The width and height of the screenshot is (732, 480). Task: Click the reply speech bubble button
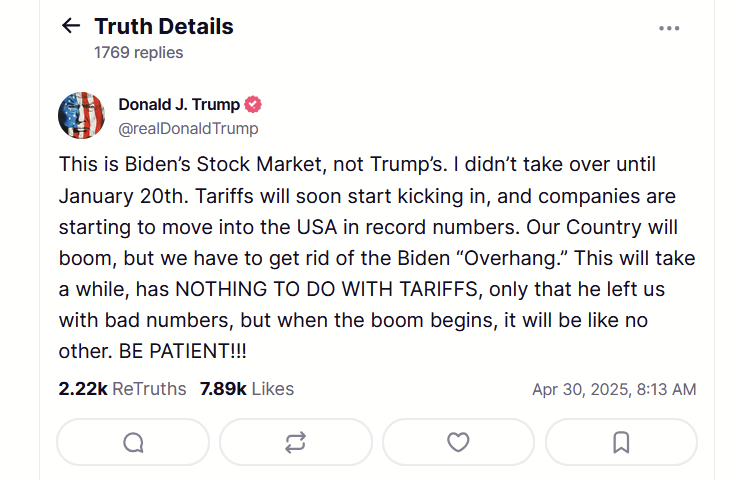[133, 442]
